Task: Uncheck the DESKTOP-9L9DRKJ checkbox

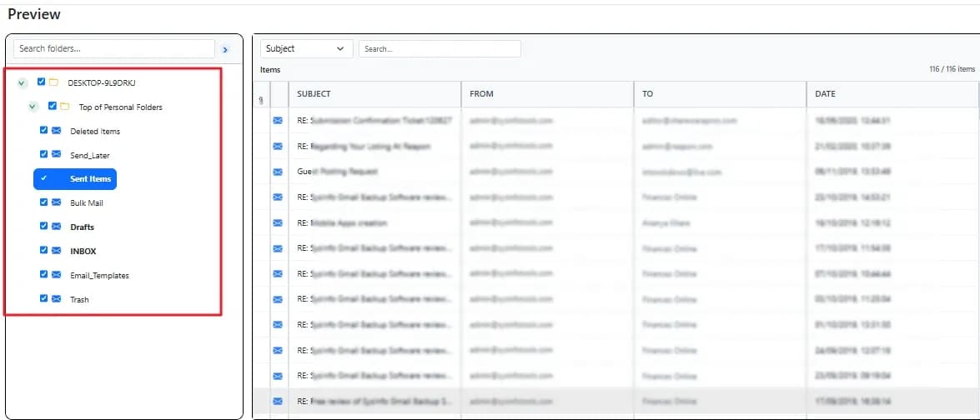Action: (x=42, y=82)
